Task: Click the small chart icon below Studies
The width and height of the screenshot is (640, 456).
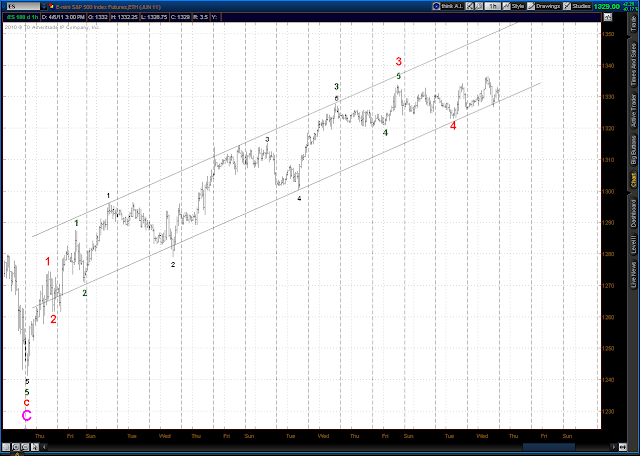Action: pyautogui.click(x=608, y=17)
